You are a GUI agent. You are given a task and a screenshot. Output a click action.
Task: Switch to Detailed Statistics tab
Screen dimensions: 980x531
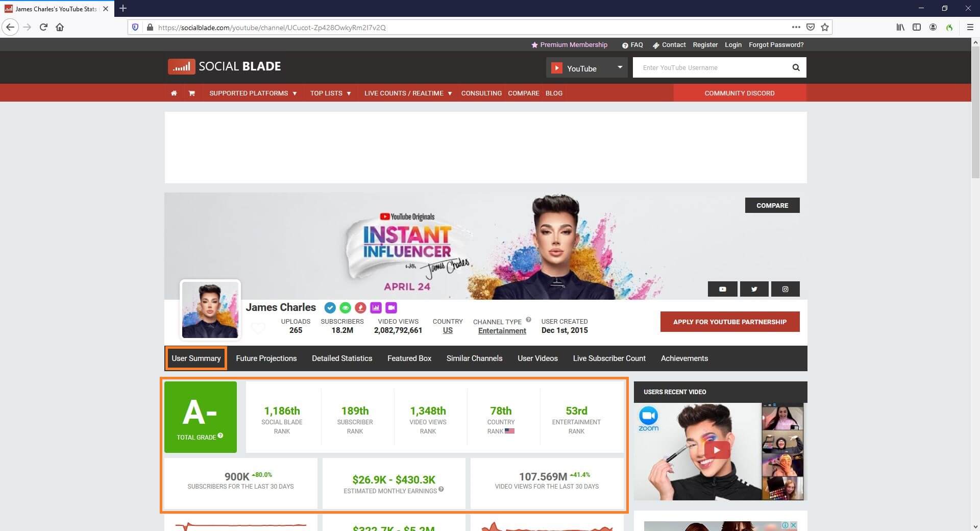[342, 358]
